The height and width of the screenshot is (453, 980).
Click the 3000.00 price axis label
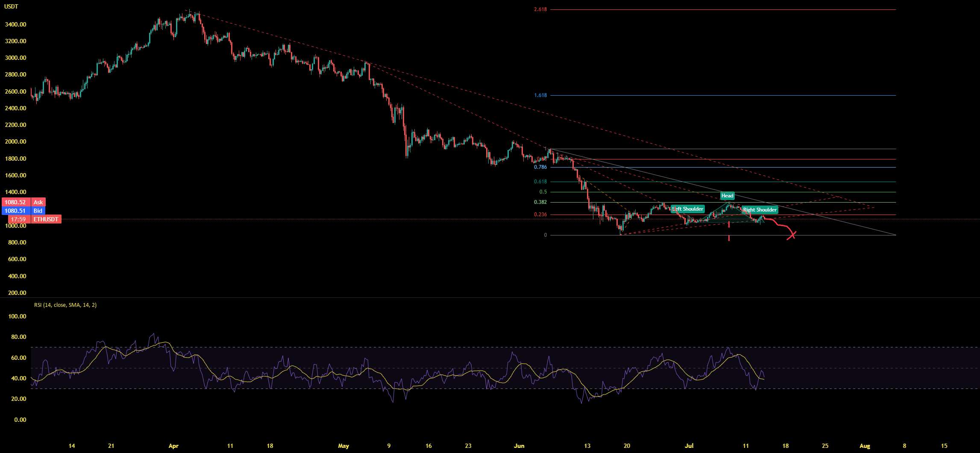[15, 58]
